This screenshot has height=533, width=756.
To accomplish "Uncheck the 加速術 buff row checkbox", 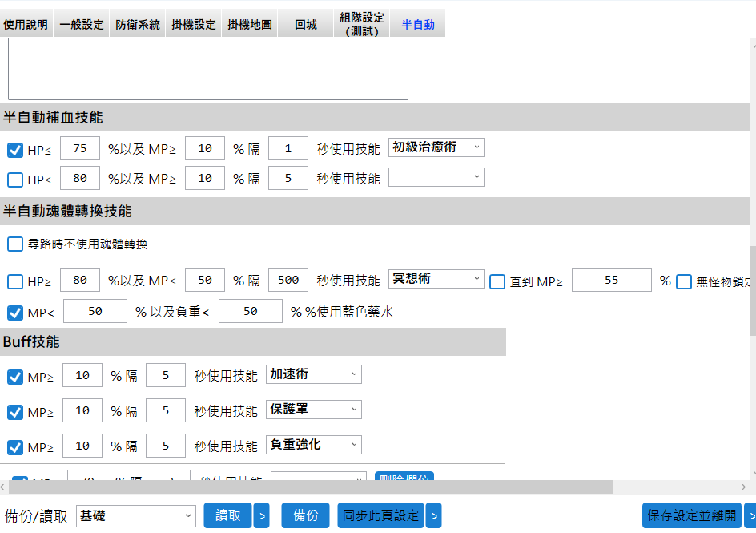I will pos(15,377).
